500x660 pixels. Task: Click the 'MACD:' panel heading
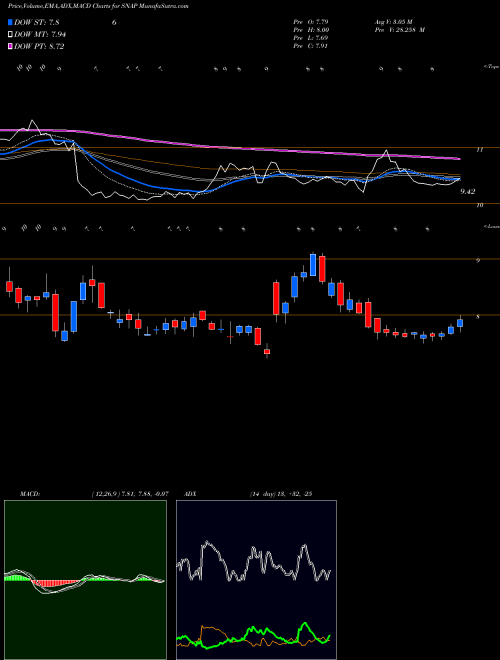pos(30,493)
